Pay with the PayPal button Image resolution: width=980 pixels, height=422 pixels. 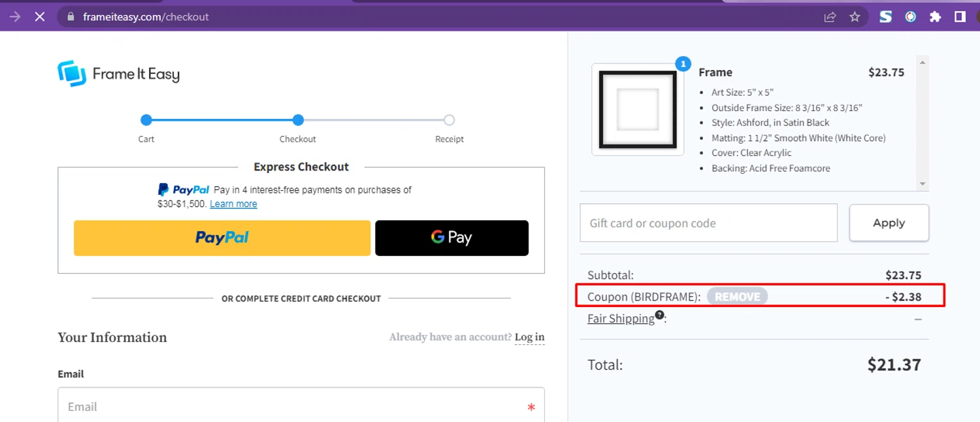(222, 238)
